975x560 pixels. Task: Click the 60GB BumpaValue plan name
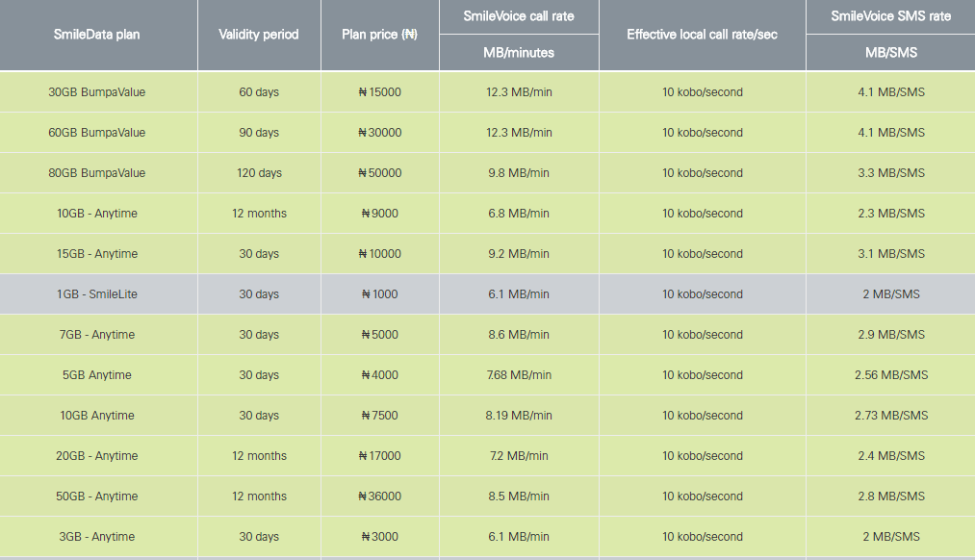[97, 133]
